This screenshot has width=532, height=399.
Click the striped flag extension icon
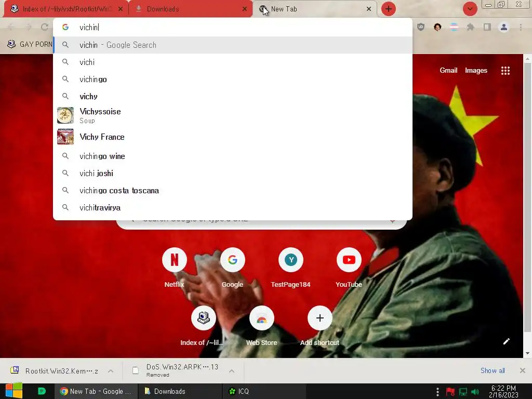(454, 27)
